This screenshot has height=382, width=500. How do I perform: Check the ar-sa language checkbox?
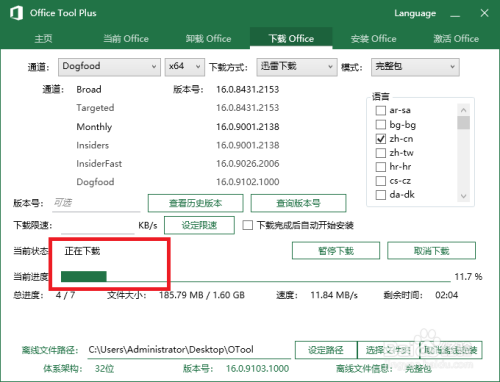(381, 110)
